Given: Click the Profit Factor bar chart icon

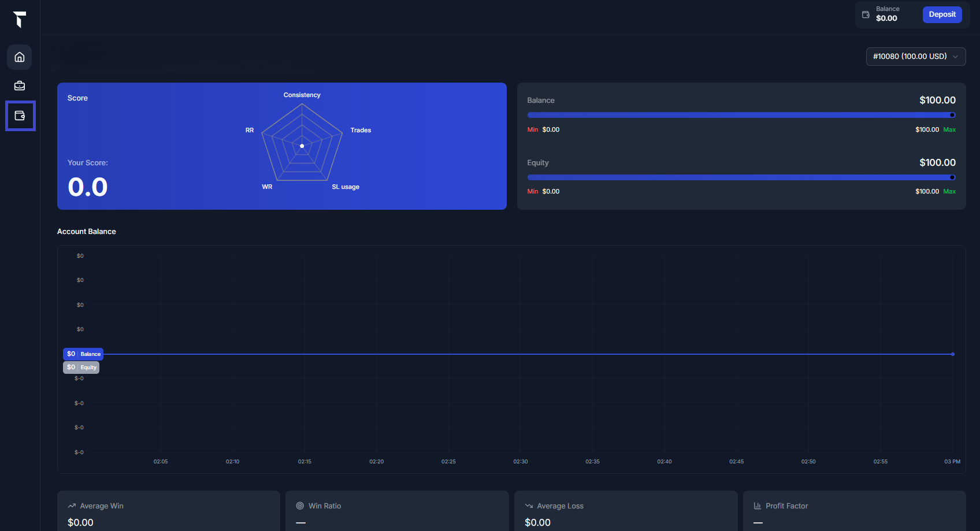Looking at the screenshot, I should [757, 506].
